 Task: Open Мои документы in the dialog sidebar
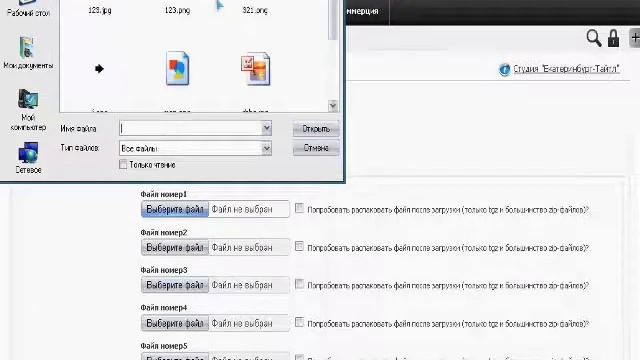(28, 53)
